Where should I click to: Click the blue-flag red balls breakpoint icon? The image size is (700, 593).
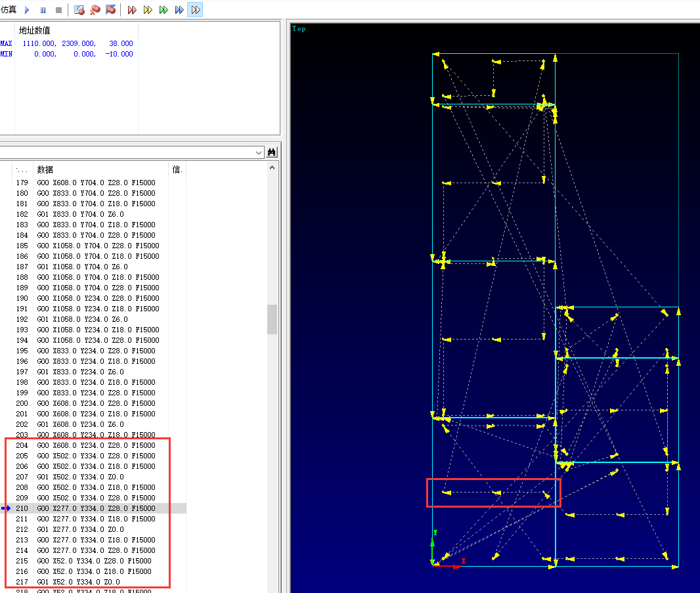(111, 10)
